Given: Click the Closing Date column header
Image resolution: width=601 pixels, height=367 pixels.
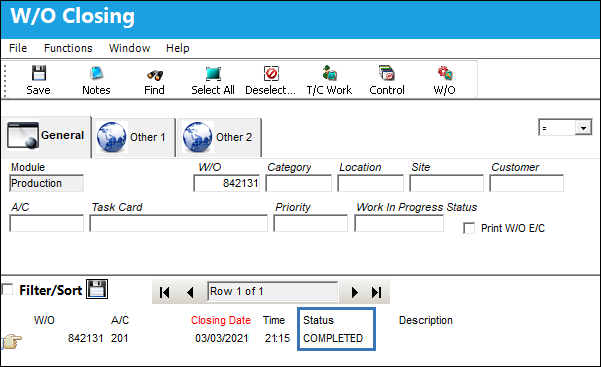Looking at the screenshot, I should tap(221, 320).
